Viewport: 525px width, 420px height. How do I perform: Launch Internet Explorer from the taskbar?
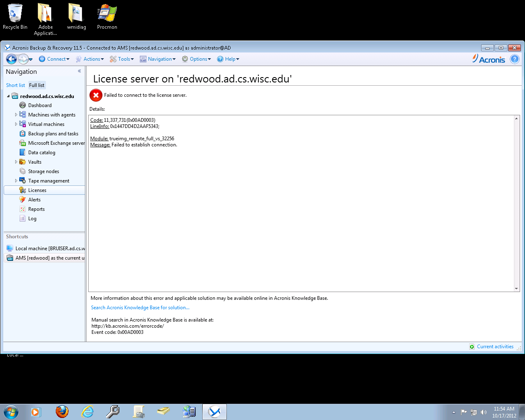(x=87, y=412)
